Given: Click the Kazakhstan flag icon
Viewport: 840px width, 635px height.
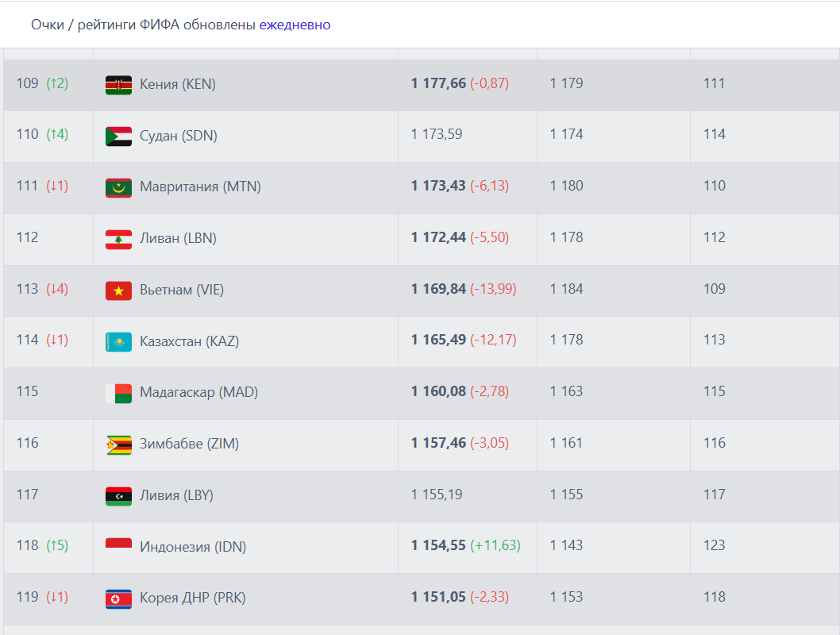Looking at the screenshot, I should (118, 342).
